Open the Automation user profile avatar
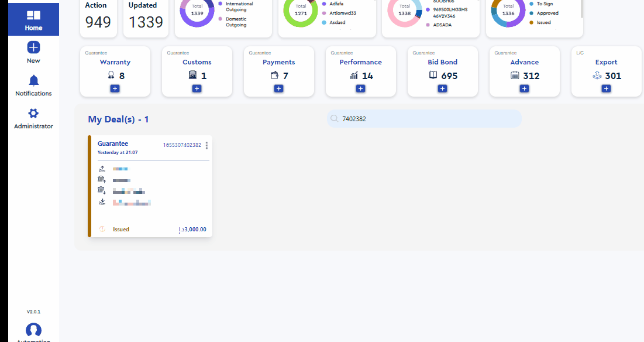The width and height of the screenshot is (644, 342). coord(33,330)
